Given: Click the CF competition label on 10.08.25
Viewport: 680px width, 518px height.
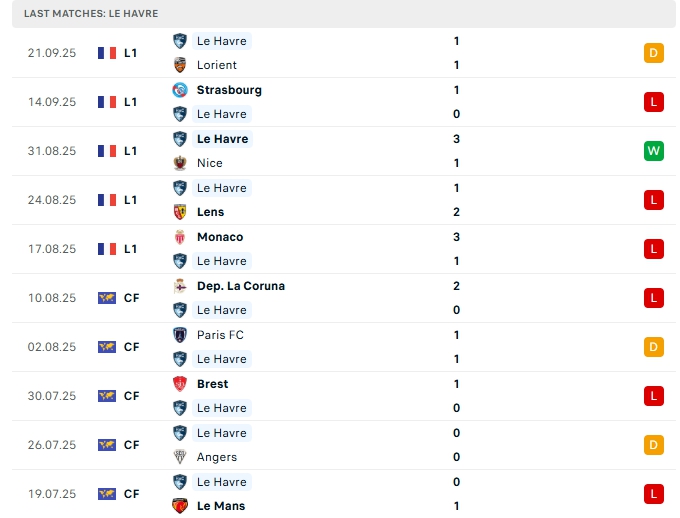Looking at the screenshot, I should 131,298.
